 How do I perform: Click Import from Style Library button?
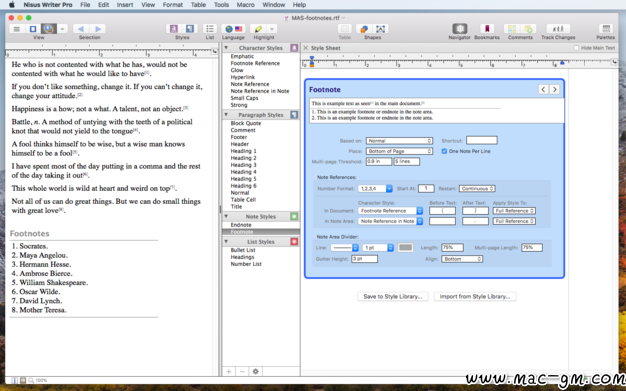tap(475, 296)
